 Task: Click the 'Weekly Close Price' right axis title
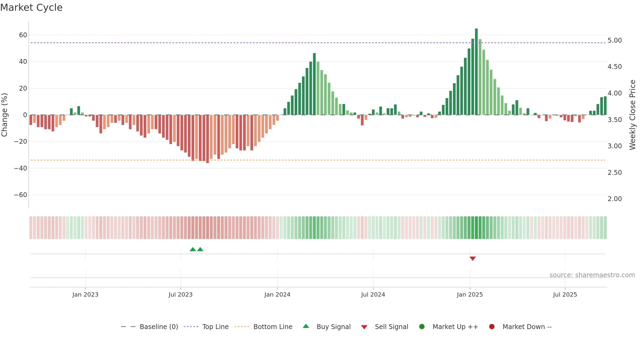(x=632, y=115)
